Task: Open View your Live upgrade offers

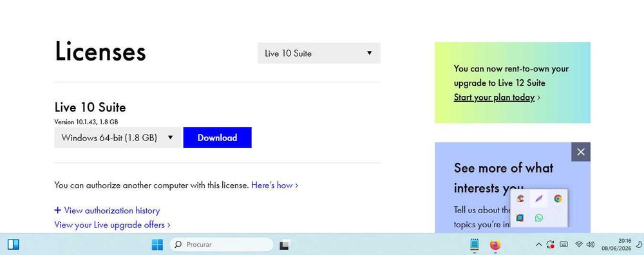Action: tap(112, 225)
